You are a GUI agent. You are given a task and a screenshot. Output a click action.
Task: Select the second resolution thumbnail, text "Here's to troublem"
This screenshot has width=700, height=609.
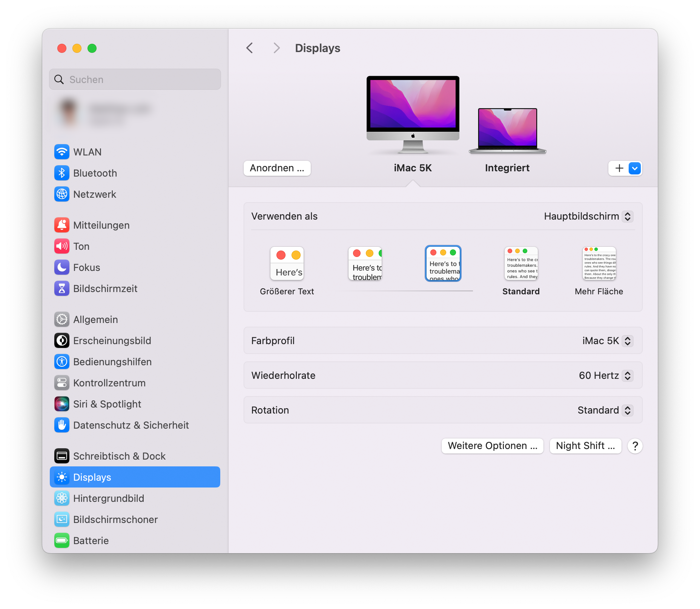point(365,264)
